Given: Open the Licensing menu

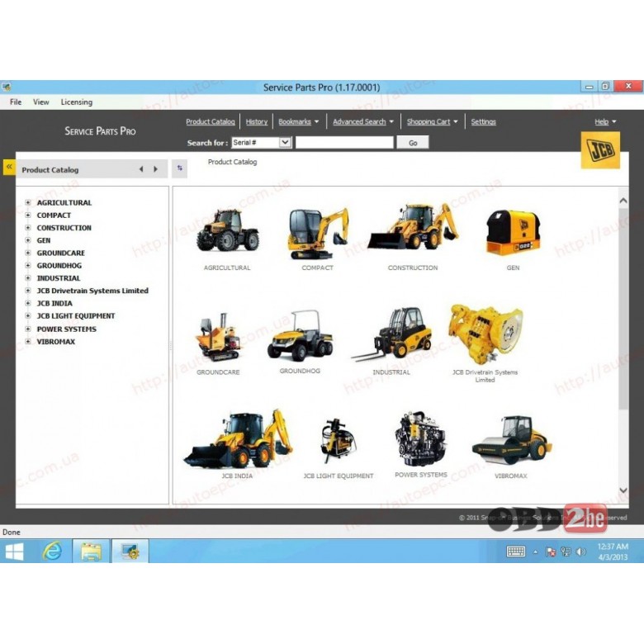Looking at the screenshot, I should point(77,102).
